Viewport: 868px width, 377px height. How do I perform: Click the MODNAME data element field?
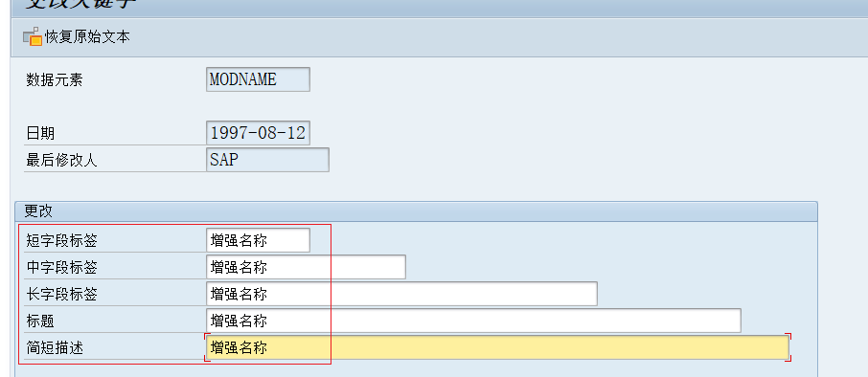coord(258,79)
